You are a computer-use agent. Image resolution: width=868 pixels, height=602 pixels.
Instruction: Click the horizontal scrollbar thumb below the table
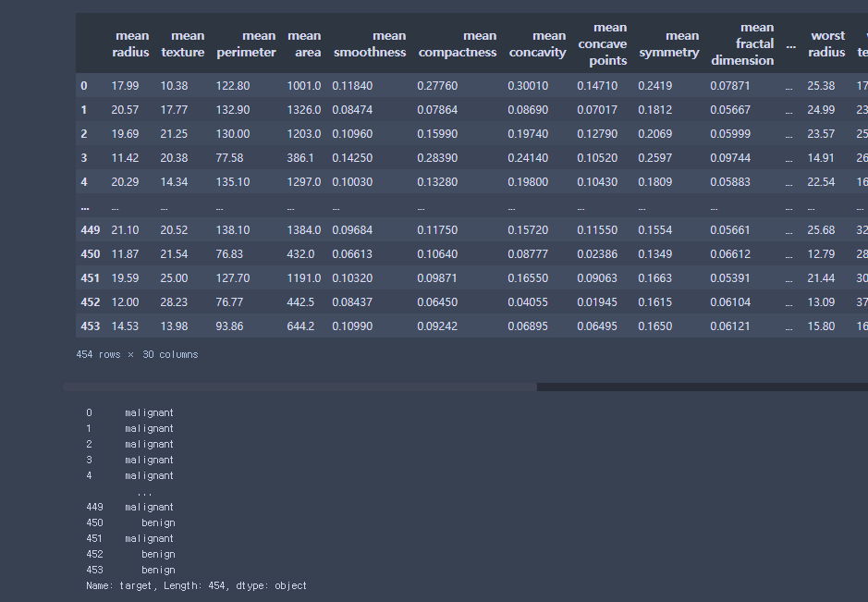(300, 387)
